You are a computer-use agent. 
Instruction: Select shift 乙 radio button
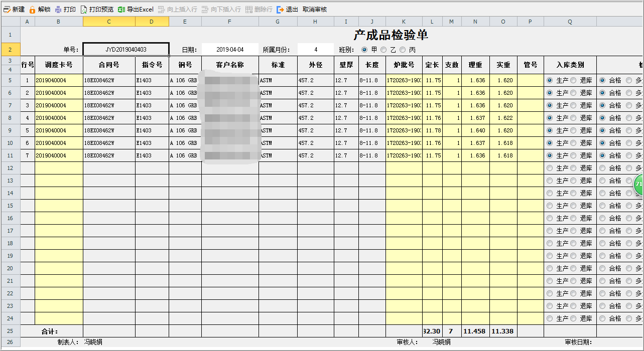[x=383, y=50]
